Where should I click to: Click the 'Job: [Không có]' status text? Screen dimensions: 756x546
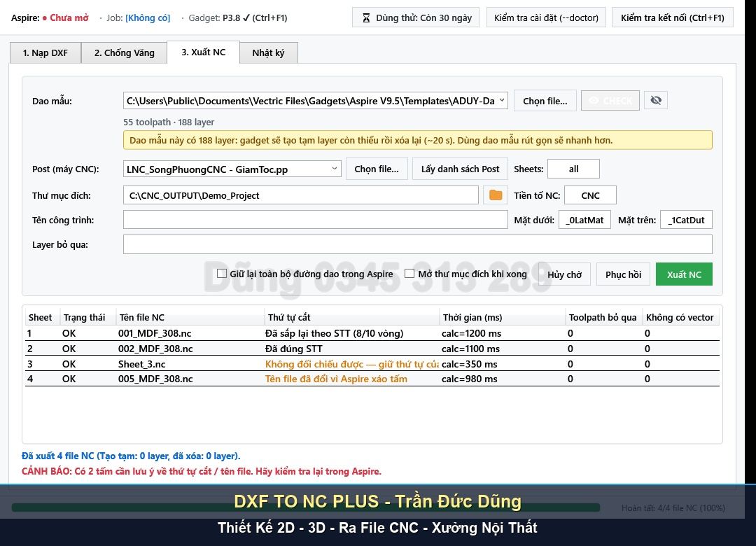pos(139,17)
